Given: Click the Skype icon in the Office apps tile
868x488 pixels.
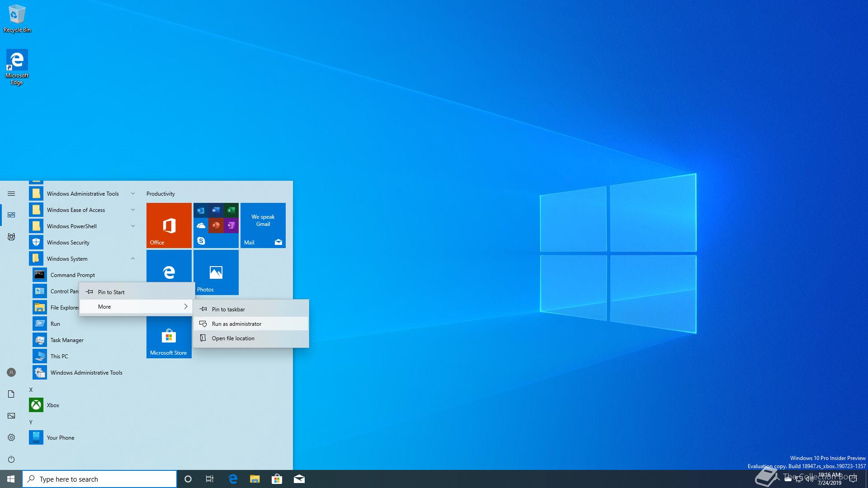Looking at the screenshot, I should 201,241.
